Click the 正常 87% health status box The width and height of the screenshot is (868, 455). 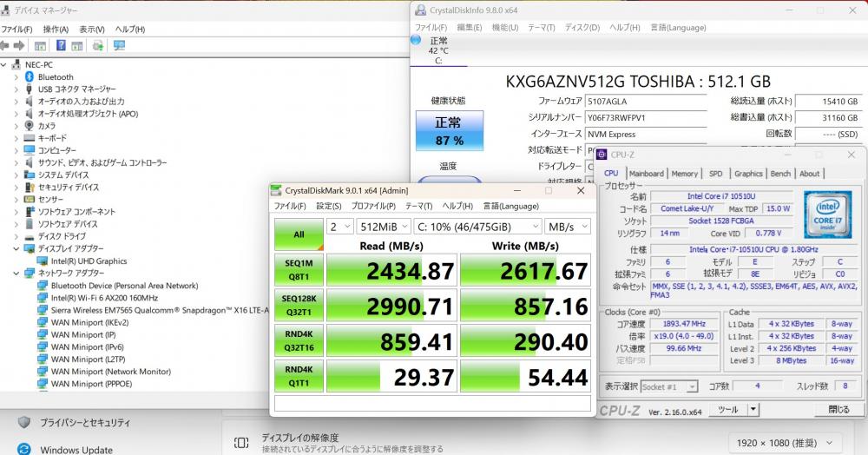click(x=450, y=130)
